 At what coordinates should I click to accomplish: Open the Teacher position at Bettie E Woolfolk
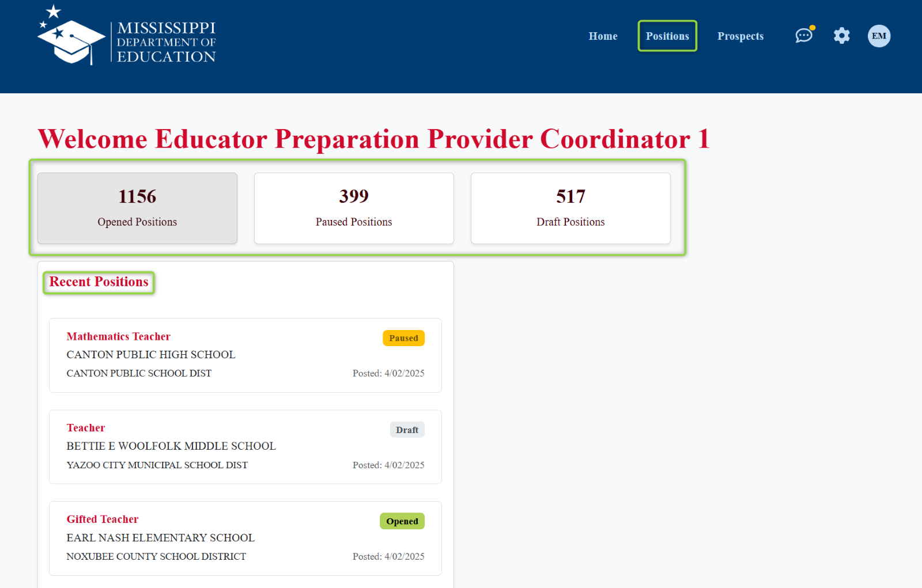tap(85, 427)
